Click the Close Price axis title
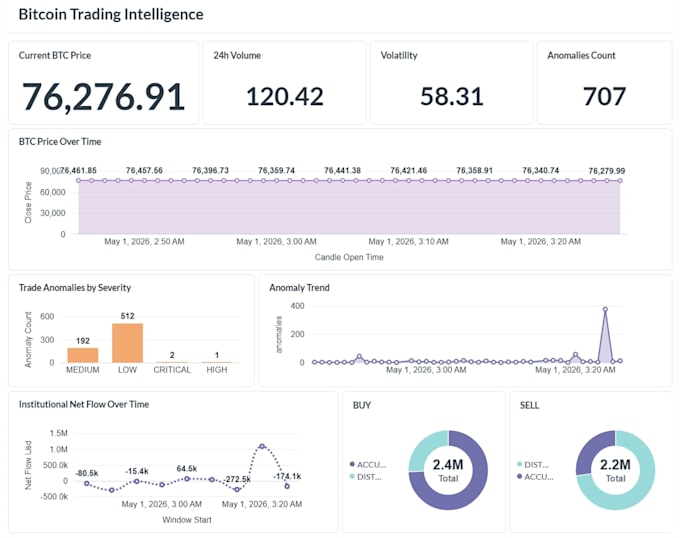680x538 pixels. tap(29, 202)
